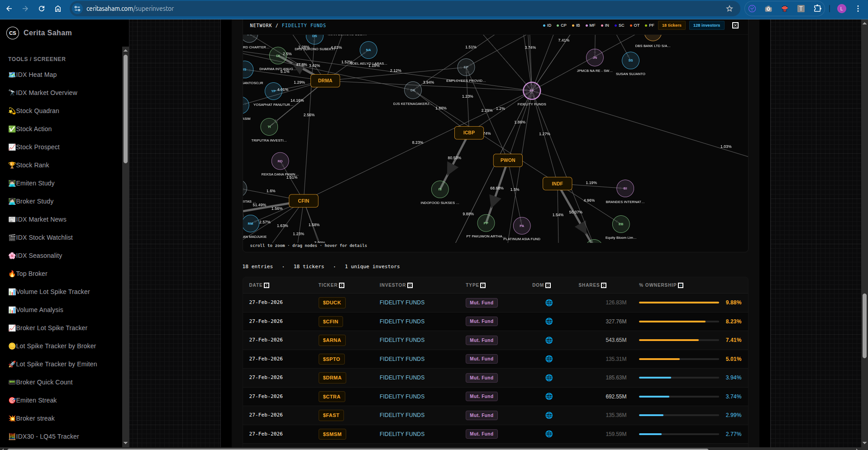
Task: Toggle the 128 investors filter badge
Action: click(706, 25)
